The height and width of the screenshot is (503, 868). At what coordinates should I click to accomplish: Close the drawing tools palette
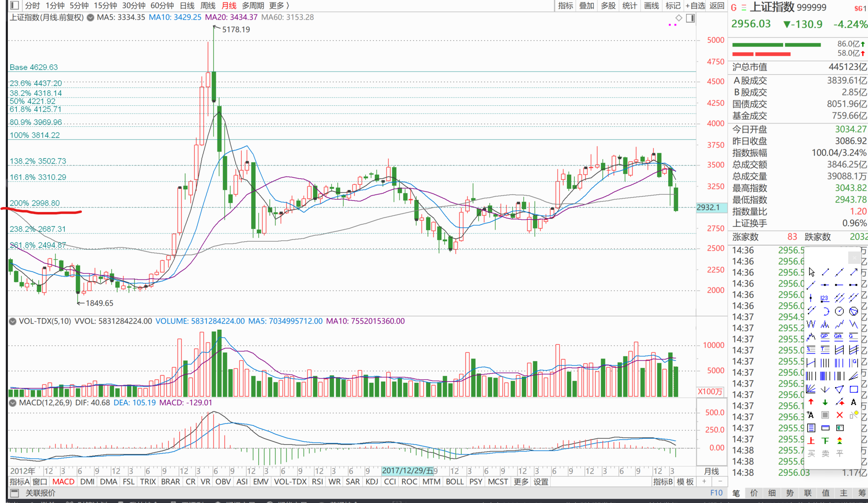[x=854, y=258]
